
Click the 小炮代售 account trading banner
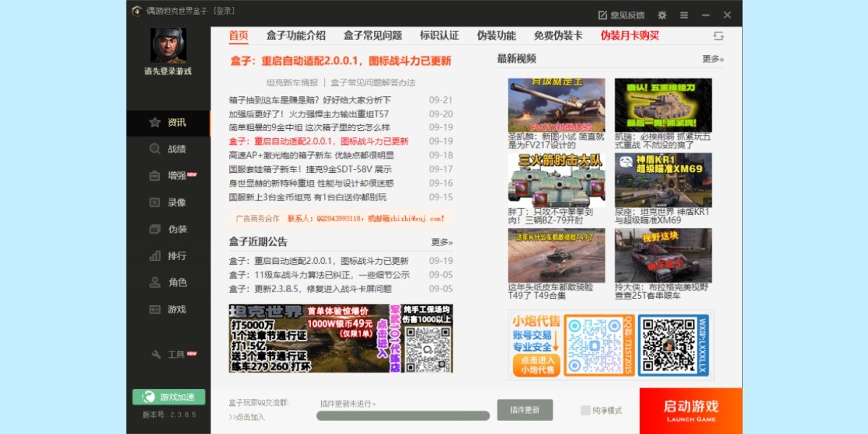coord(610,345)
